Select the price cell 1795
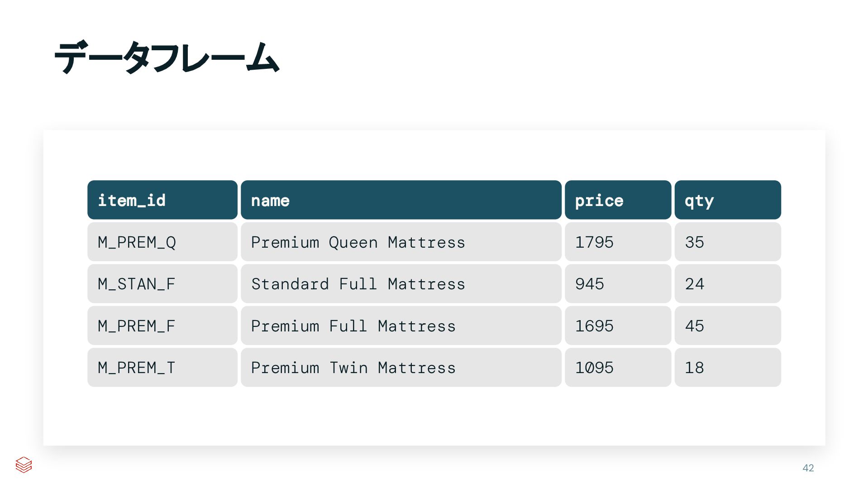The width and height of the screenshot is (868, 489). 617,242
